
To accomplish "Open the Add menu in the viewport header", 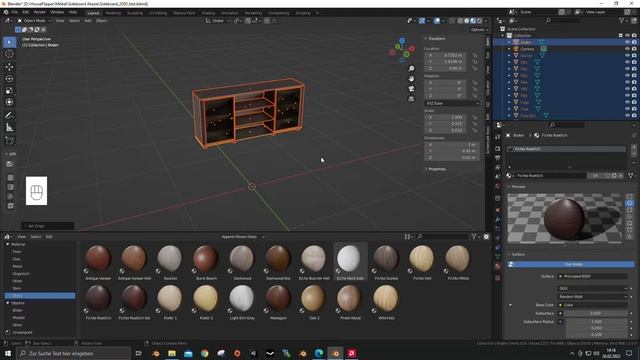I will tap(88, 21).
